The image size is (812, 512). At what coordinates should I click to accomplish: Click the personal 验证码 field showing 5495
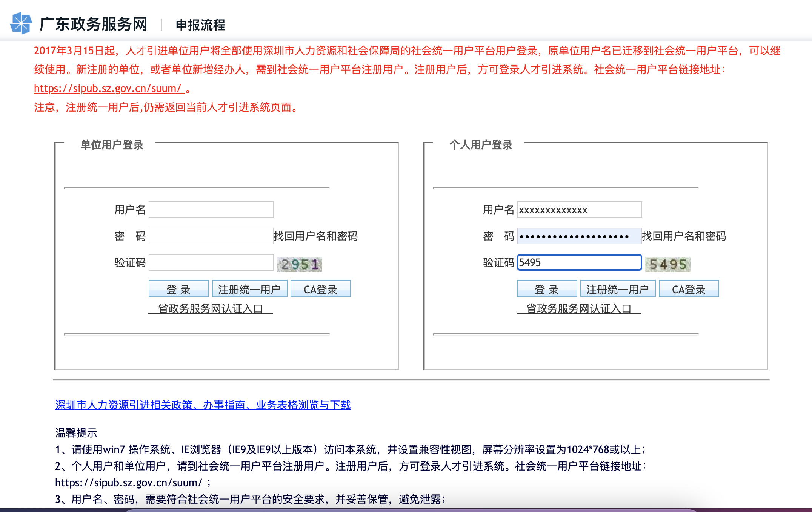coord(579,263)
